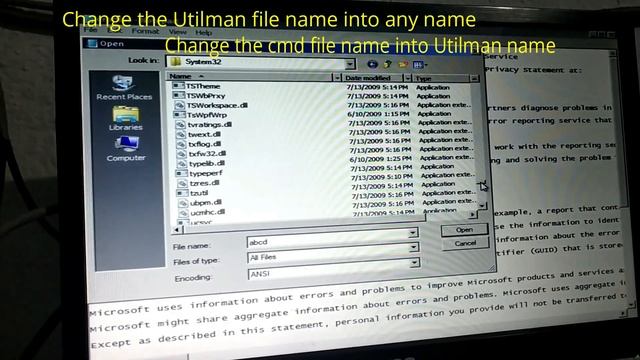The image size is (640, 360).
Task: Select the typeperf file icon
Action: pyautogui.click(x=182, y=173)
